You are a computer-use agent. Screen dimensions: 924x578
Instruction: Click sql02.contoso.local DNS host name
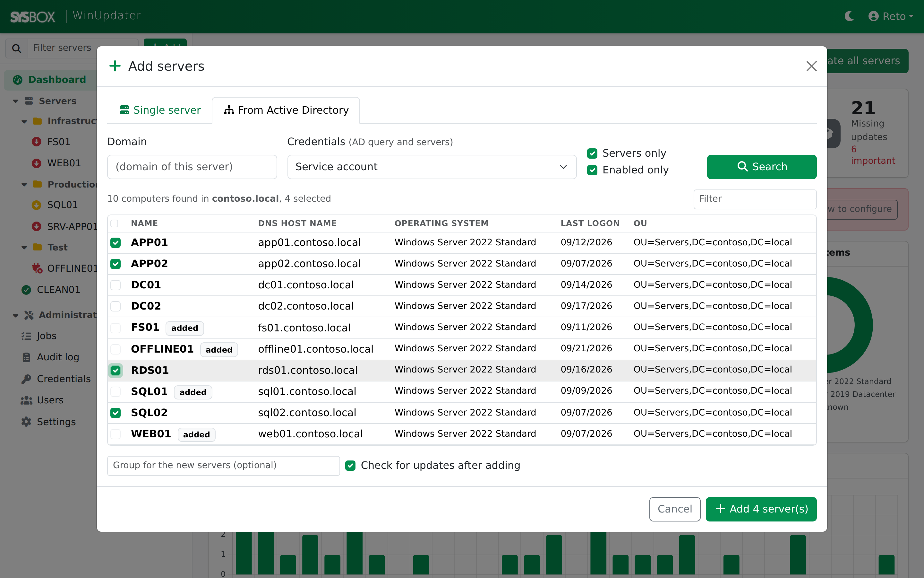pyautogui.click(x=307, y=413)
